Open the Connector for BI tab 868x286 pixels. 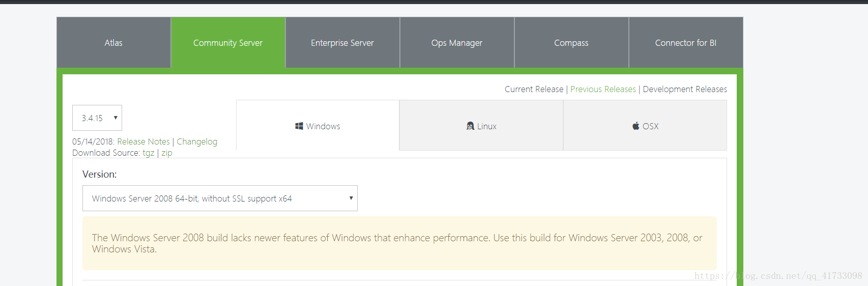686,43
